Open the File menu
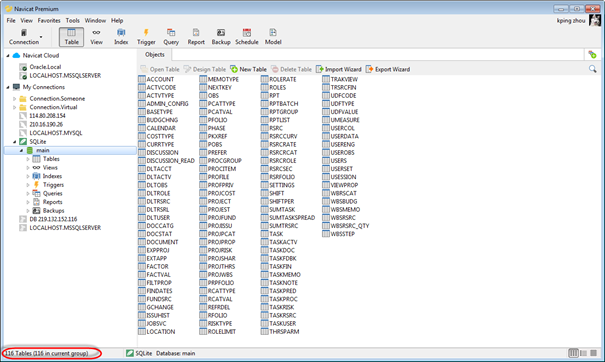Viewport: 605px width, 362px height. pos(11,20)
